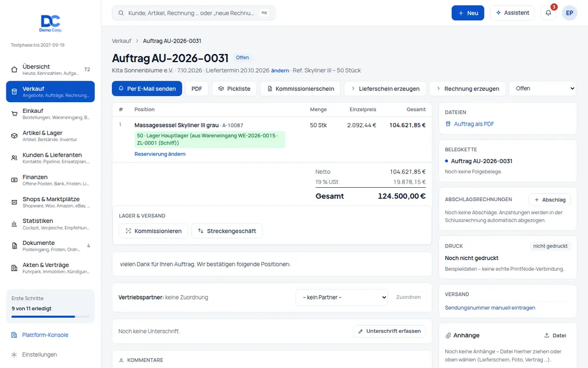Viewport: 588px width, 368px height.
Task: Click the Kommentare person icon
Action: (x=121, y=360)
